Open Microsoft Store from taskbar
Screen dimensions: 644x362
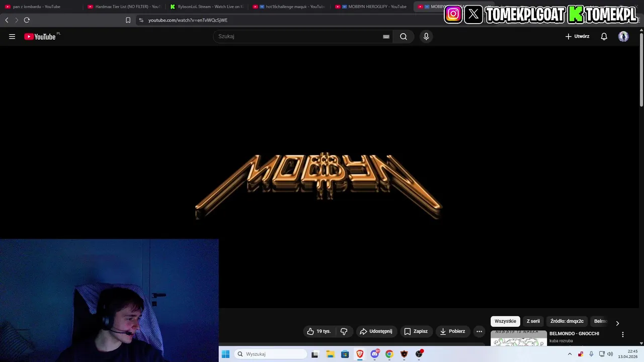(345, 354)
